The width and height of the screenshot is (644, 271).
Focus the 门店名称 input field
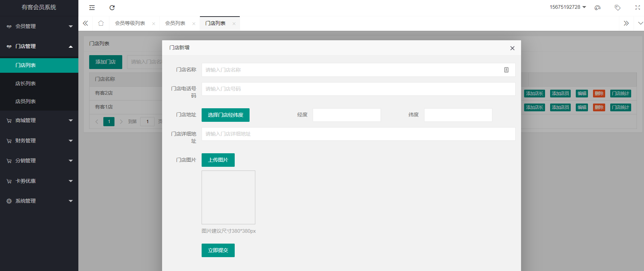tap(358, 70)
